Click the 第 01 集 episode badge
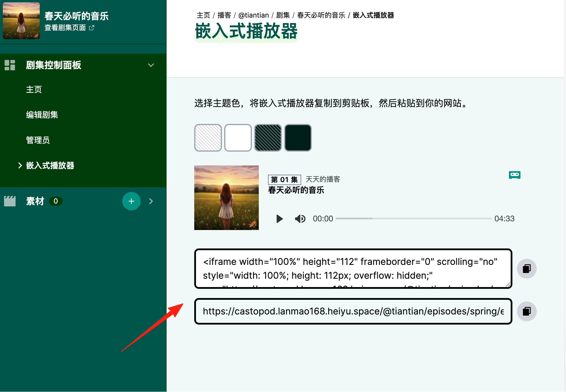This screenshot has width=566, height=392. pos(284,180)
